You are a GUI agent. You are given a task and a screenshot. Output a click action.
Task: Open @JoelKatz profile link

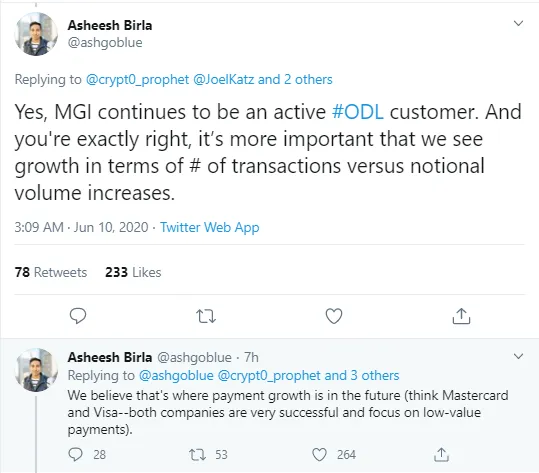pyautogui.click(x=223, y=79)
